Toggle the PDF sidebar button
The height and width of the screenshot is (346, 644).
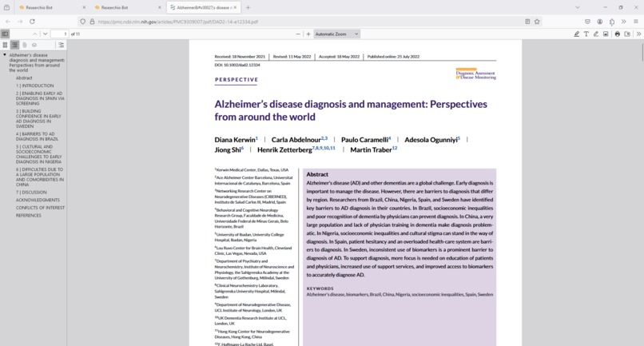(x=5, y=34)
